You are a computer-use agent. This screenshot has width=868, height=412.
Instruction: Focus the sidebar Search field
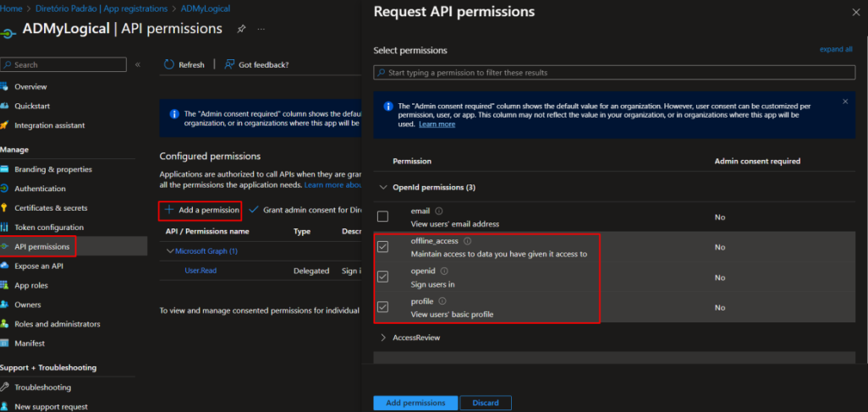point(63,65)
